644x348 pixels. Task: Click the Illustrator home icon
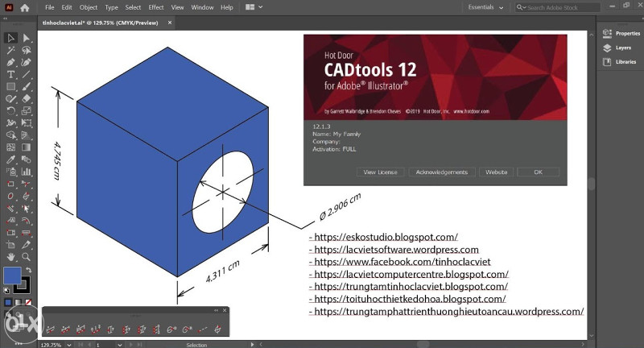tap(25, 7)
